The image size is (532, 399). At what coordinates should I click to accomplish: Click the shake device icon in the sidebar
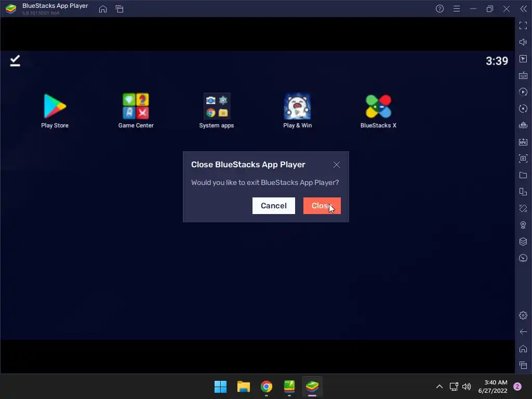pos(523,208)
